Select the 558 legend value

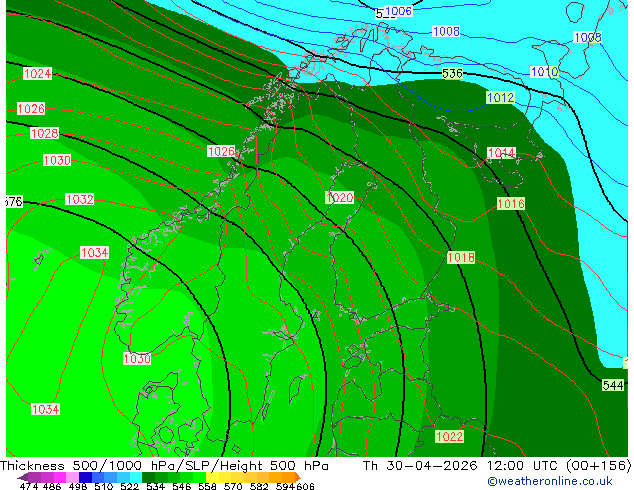[x=207, y=486]
